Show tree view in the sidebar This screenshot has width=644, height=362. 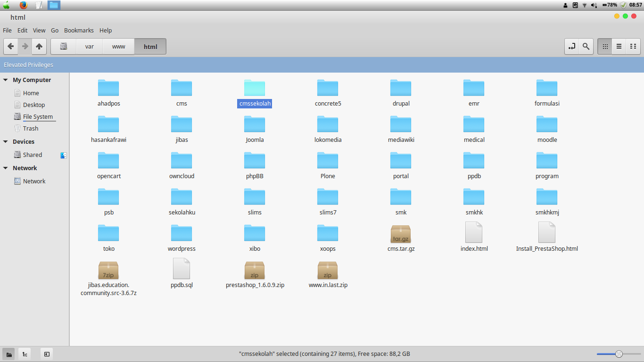(25, 354)
